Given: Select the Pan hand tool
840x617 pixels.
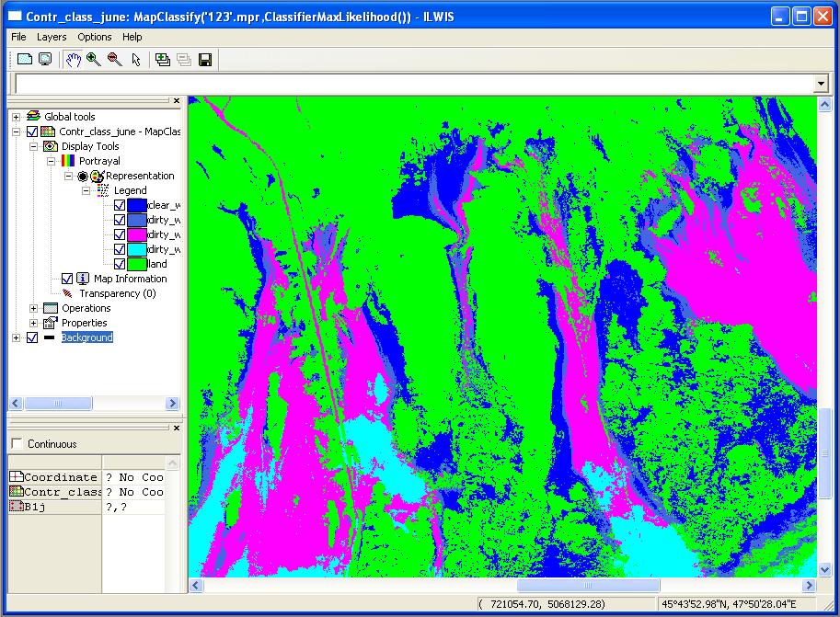Looking at the screenshot, I should pos(75,60).
